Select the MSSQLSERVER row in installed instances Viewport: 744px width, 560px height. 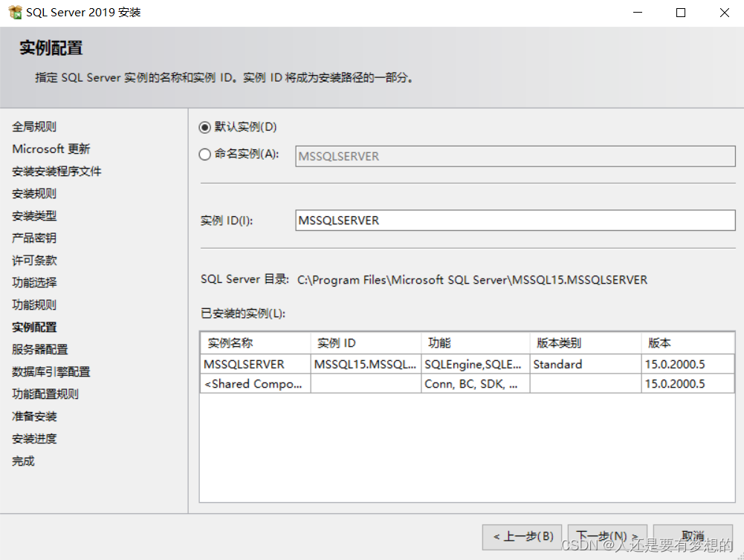[255, 363]
